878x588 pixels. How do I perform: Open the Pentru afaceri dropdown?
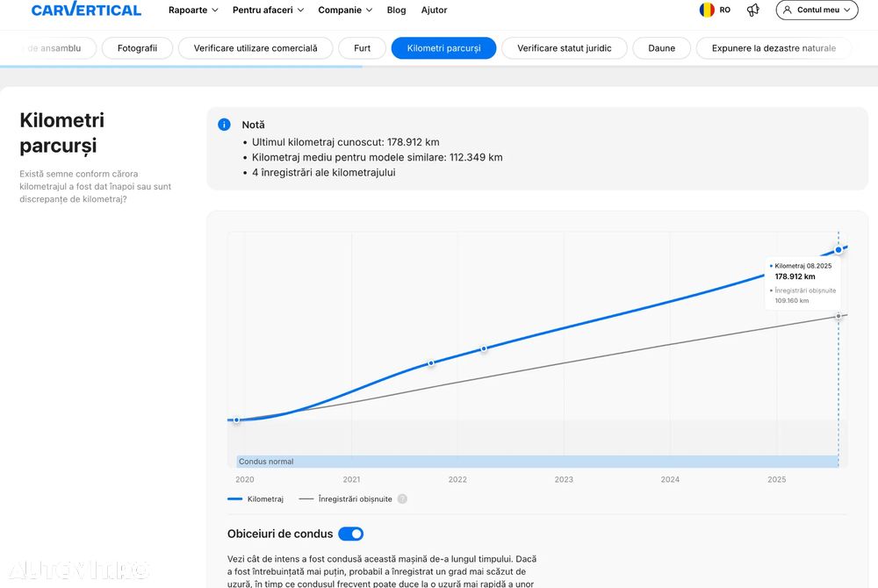coord(268,11)
